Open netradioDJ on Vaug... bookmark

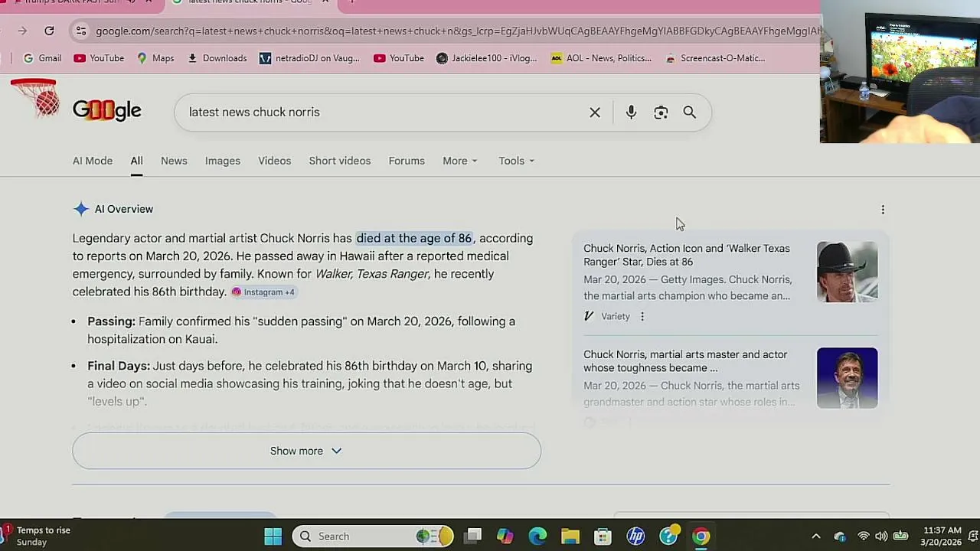[x=309, y=58]
